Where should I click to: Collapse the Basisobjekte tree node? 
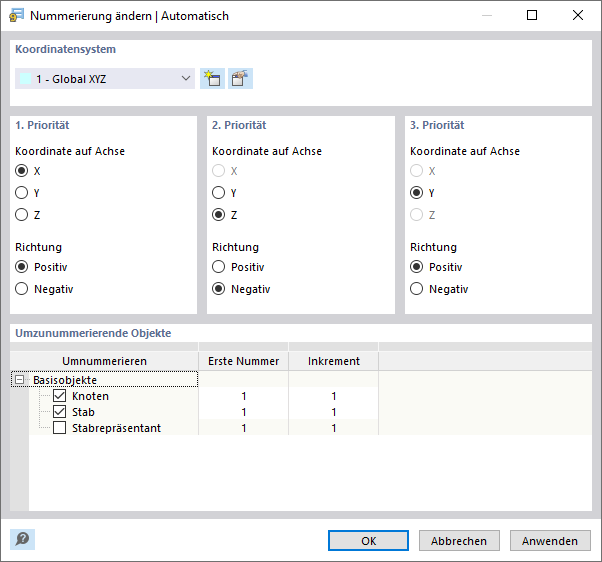click(19, 380)
